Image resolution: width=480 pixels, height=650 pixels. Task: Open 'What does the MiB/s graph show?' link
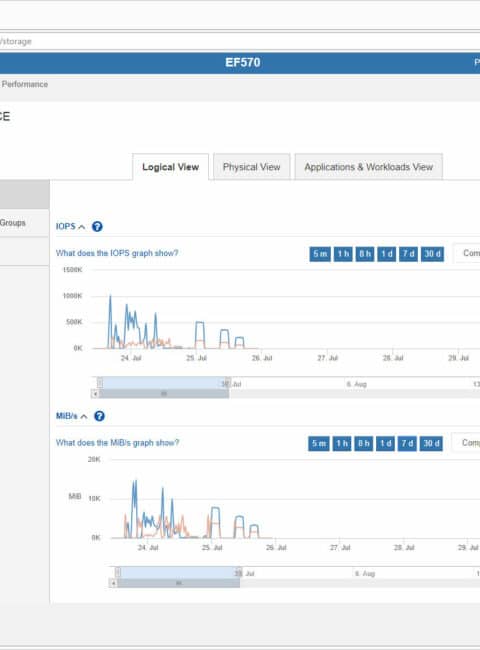click(117, 443)
